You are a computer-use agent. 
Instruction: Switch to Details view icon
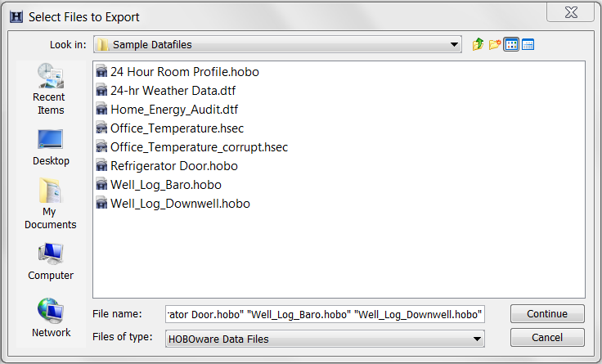528,44
